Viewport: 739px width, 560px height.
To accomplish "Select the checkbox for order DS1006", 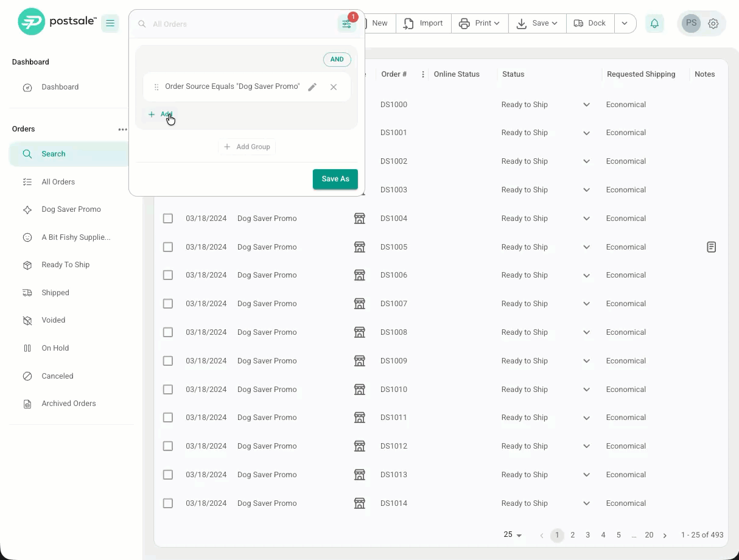I will click(x=168, y=275).
